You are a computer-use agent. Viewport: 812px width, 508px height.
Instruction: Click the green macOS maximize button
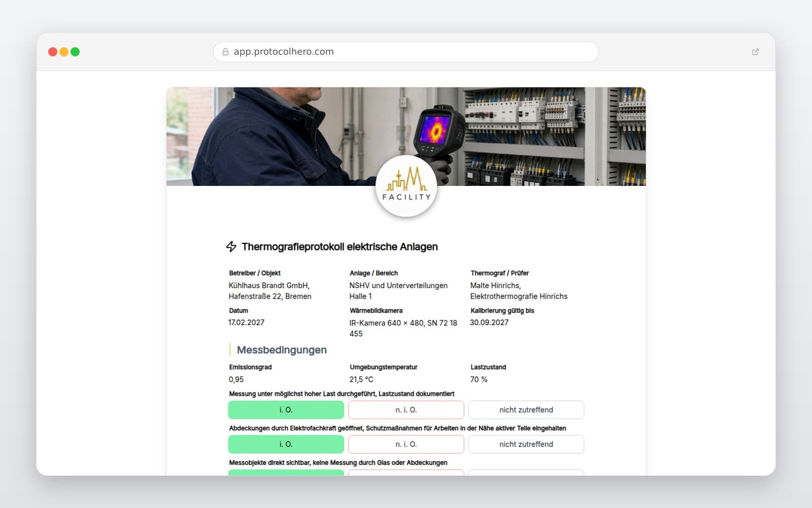[x=75, y=52]
